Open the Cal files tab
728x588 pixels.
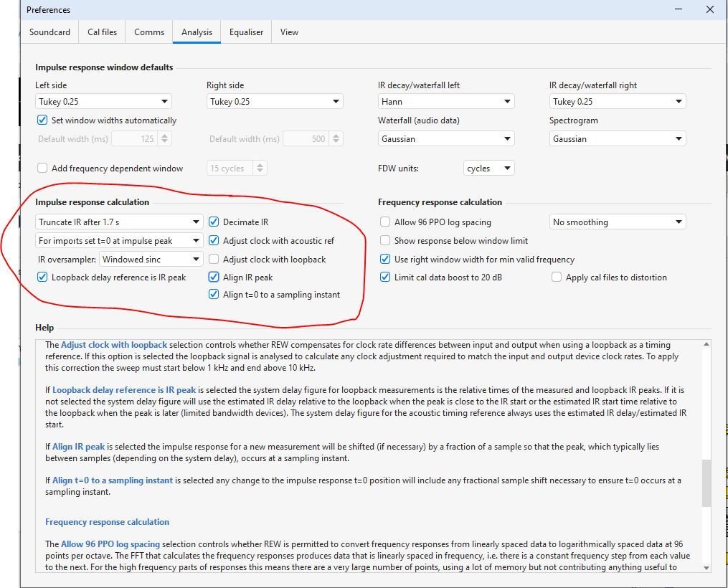(x=102, y=32)
